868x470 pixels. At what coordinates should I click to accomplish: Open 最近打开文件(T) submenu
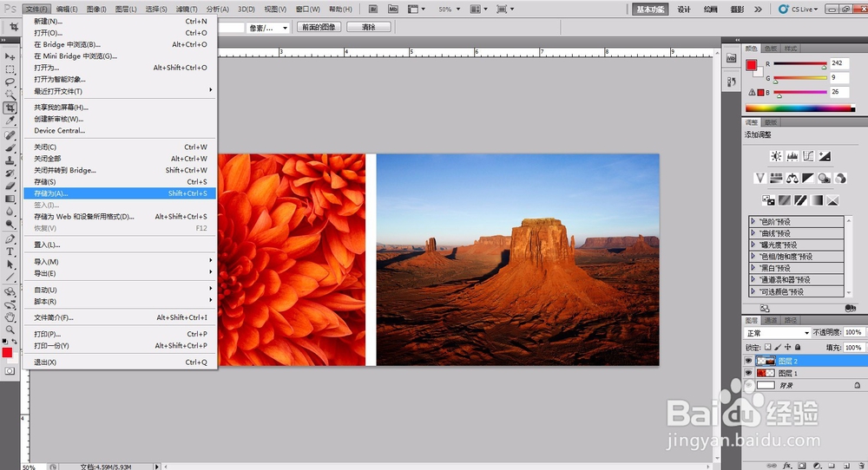(119, 91)
